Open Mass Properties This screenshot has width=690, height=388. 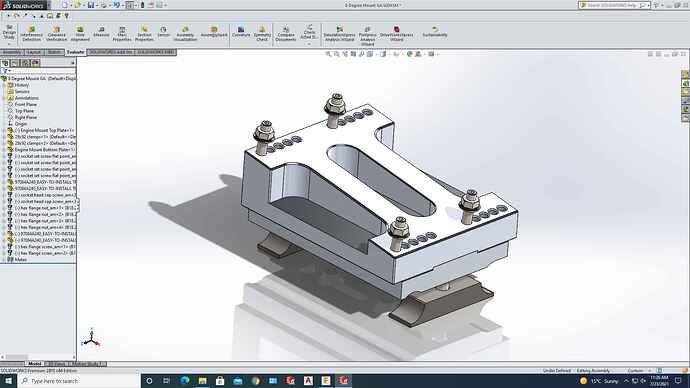122,33
